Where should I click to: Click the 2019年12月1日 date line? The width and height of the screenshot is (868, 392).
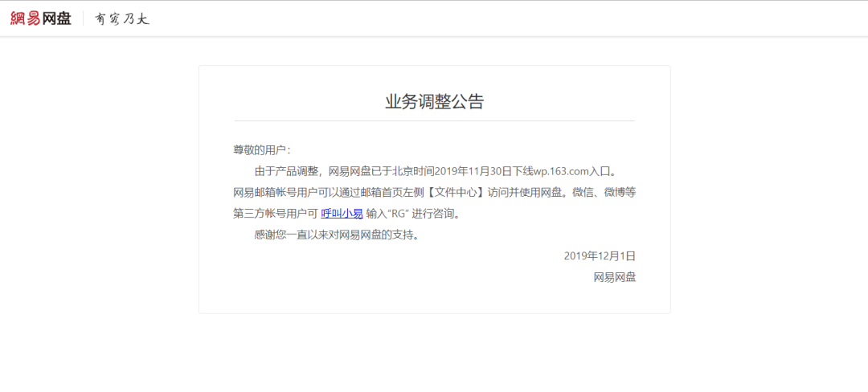600,256
